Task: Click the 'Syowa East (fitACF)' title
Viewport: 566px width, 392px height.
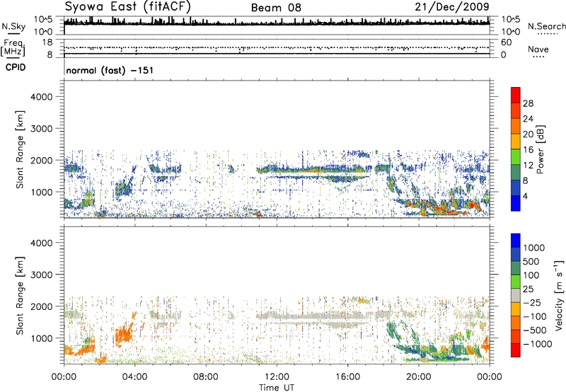Action: tap(127, 6)
